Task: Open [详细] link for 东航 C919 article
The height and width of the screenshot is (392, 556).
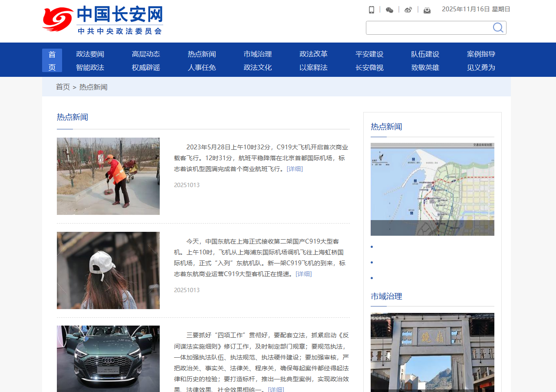Action: (x=303, y=274)
